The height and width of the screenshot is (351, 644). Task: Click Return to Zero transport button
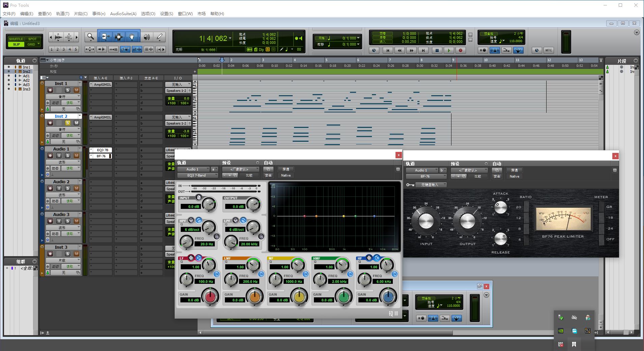pyautogui.click(x=388, y=50)
